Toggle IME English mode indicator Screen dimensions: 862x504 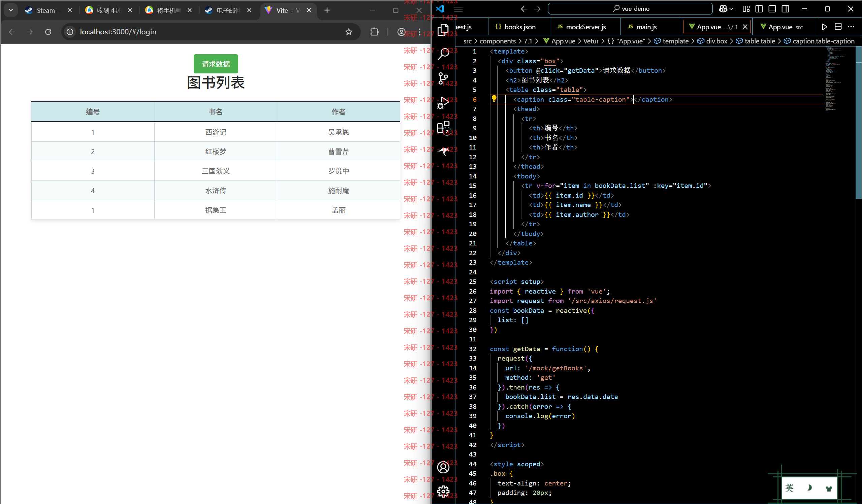pyautogui.click(x=789, y=488)
